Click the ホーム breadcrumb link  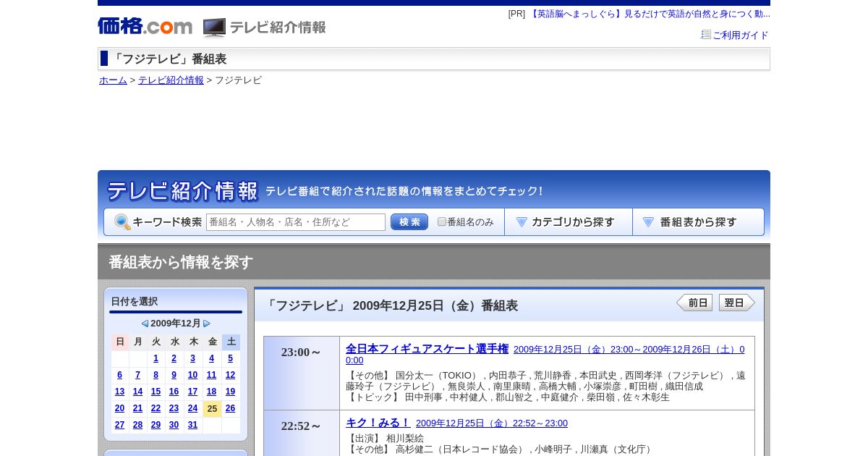click(x=113, y=80)
